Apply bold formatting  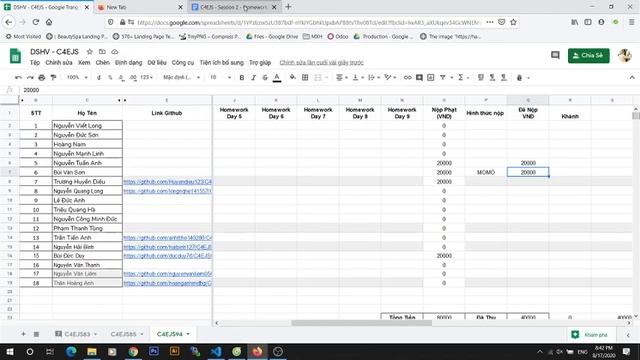[242, 77]
